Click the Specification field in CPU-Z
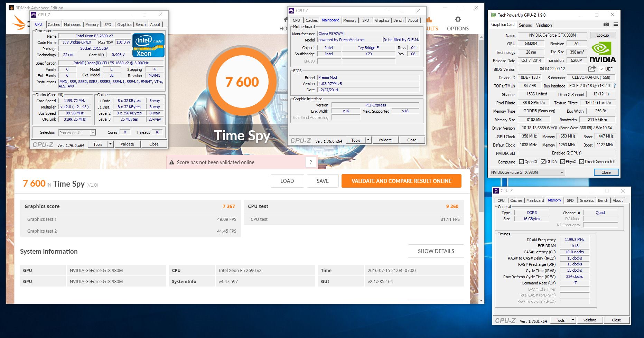This screenshot has height=338, width=644. click(111, 63)
